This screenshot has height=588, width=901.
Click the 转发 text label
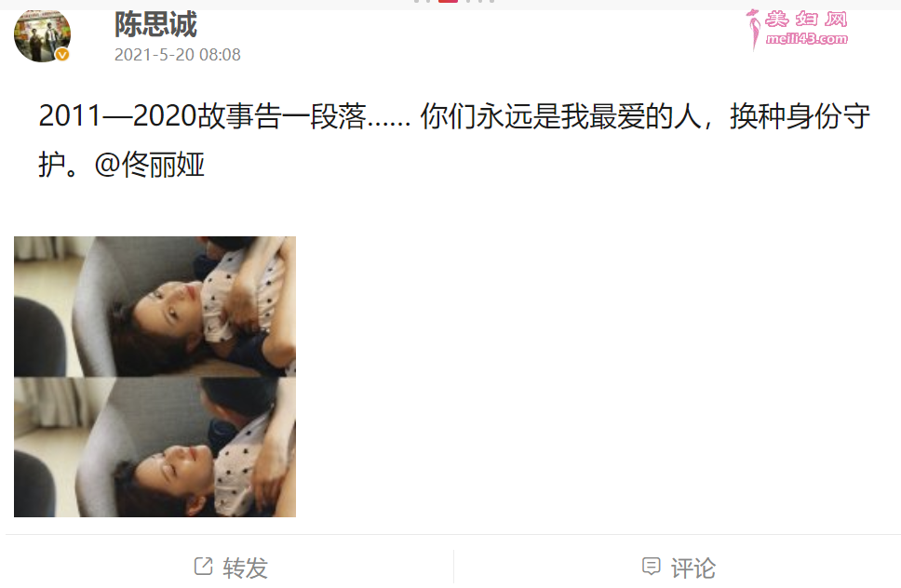coord(246,568)
